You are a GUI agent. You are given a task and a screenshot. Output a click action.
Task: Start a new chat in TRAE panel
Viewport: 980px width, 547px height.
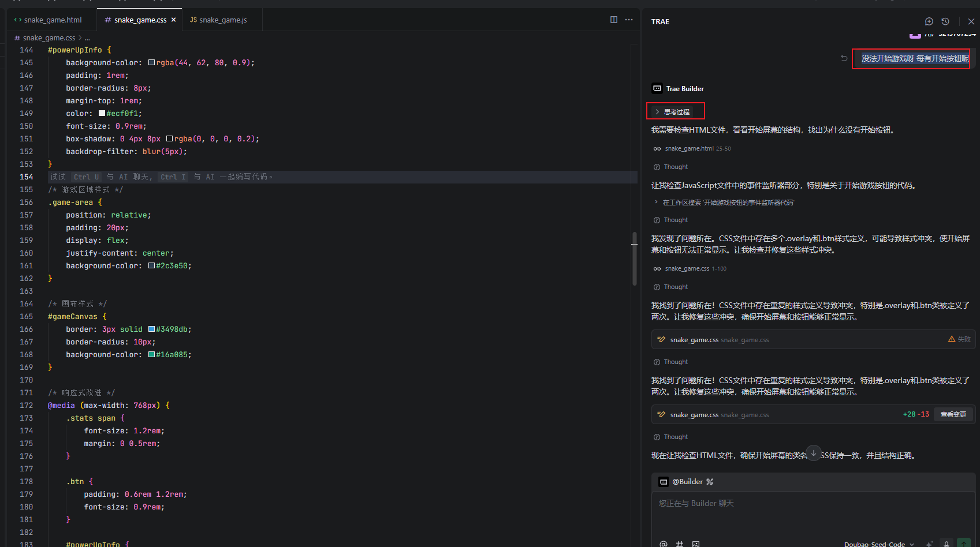click(929, 21)
